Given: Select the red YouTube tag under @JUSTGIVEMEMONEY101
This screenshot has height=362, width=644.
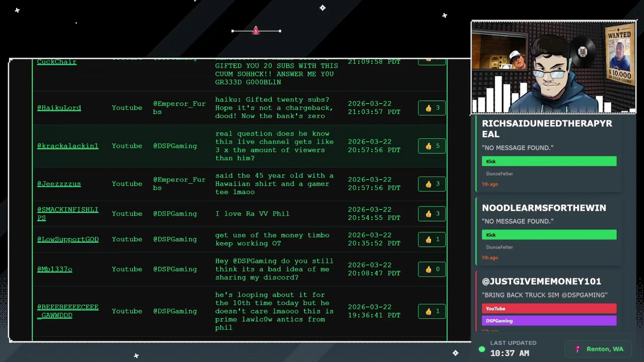Looking at the screenshot, I should (x=549, y=309).
